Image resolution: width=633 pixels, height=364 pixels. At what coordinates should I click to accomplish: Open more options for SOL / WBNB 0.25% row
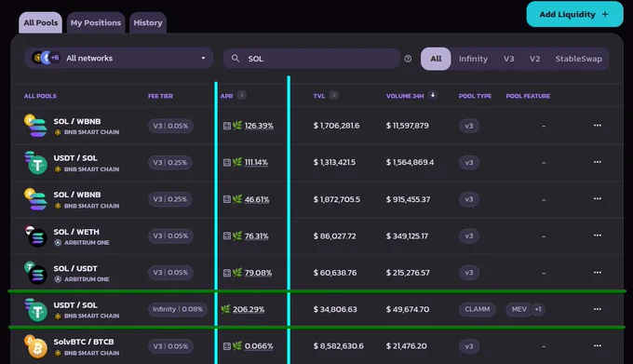tap(598, 199)
